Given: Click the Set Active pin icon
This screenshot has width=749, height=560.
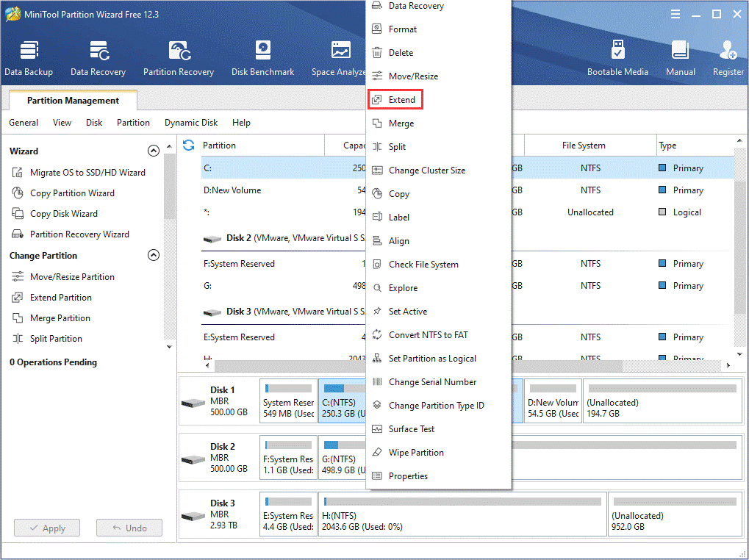Looking at the screenshot, I should [x=377, y=312].
